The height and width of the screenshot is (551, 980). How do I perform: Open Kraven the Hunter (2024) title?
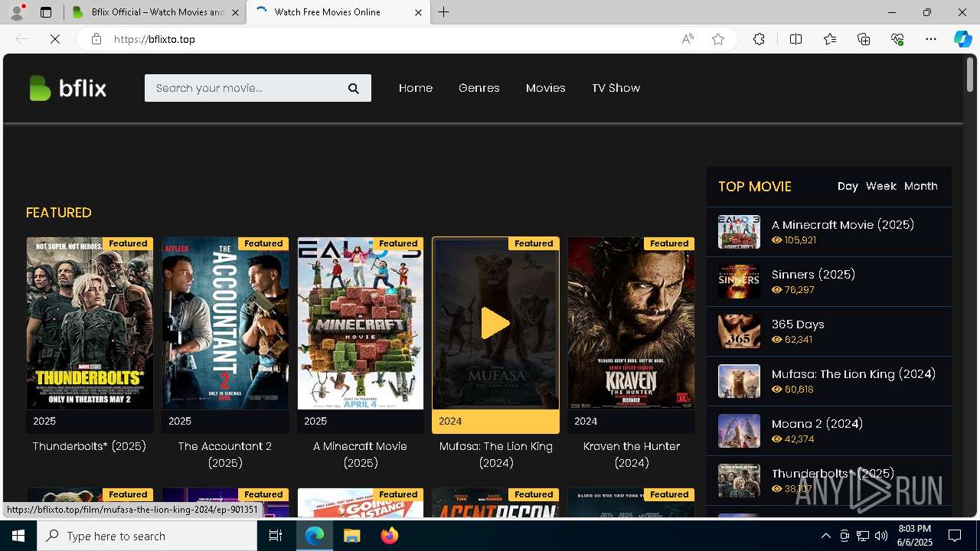[x=631, y=455]
